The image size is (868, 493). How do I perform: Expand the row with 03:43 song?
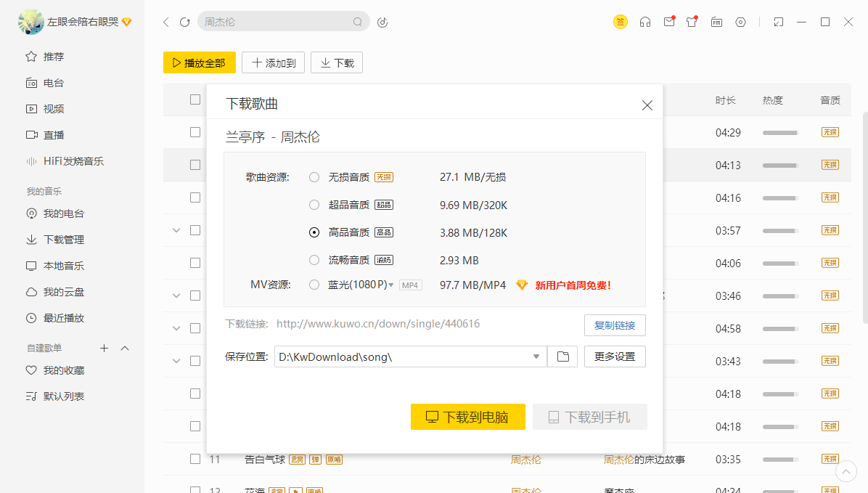[176, 361]
